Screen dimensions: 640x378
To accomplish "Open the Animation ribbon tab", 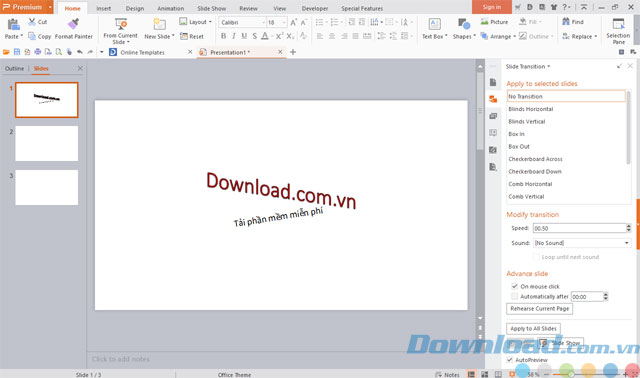I will coord(171,8).
